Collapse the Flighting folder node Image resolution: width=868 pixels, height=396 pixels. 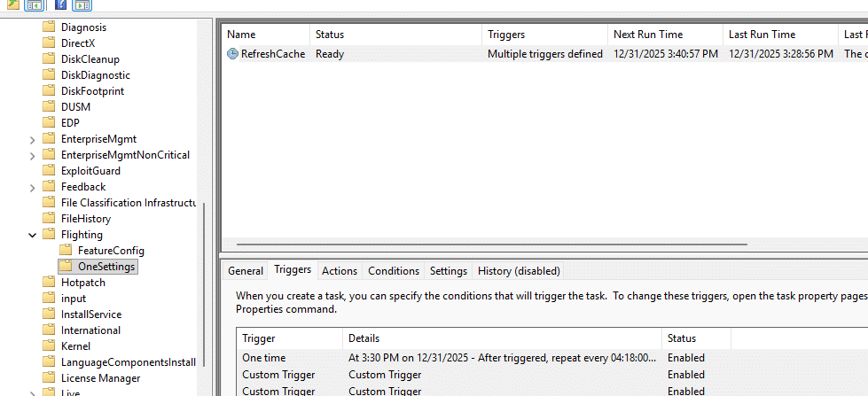33,235
